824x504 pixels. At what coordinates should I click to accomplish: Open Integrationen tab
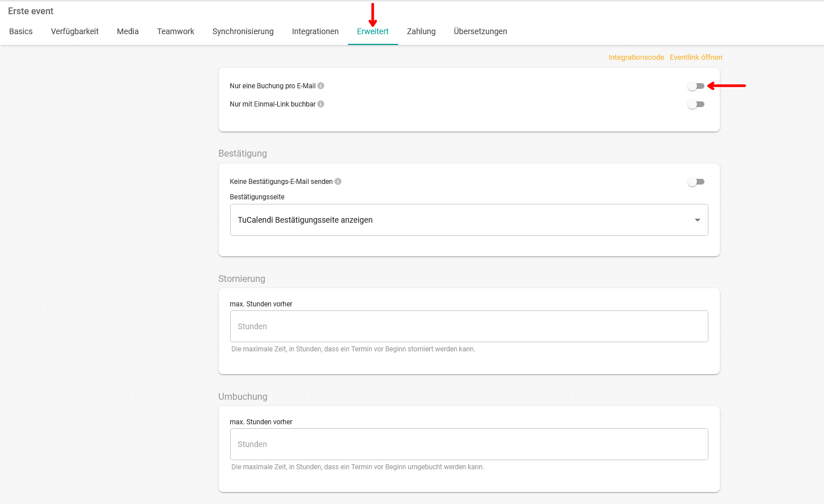point(315,31)
